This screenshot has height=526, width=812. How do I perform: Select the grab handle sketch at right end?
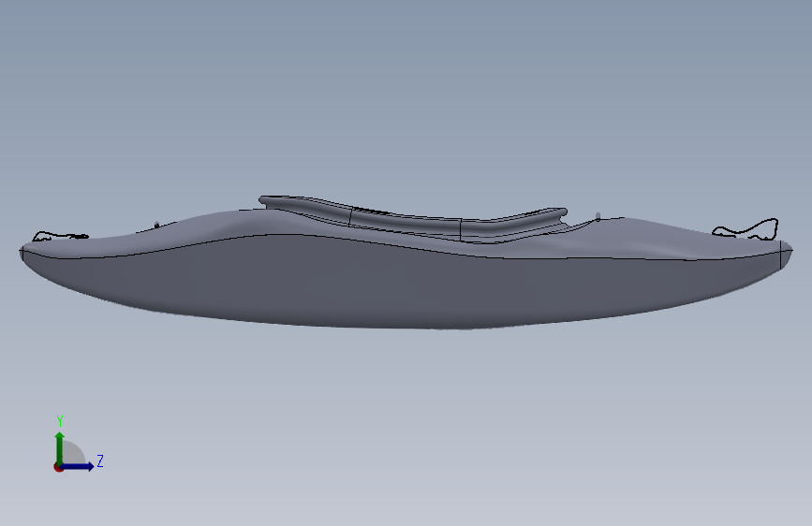click(746, 229)
